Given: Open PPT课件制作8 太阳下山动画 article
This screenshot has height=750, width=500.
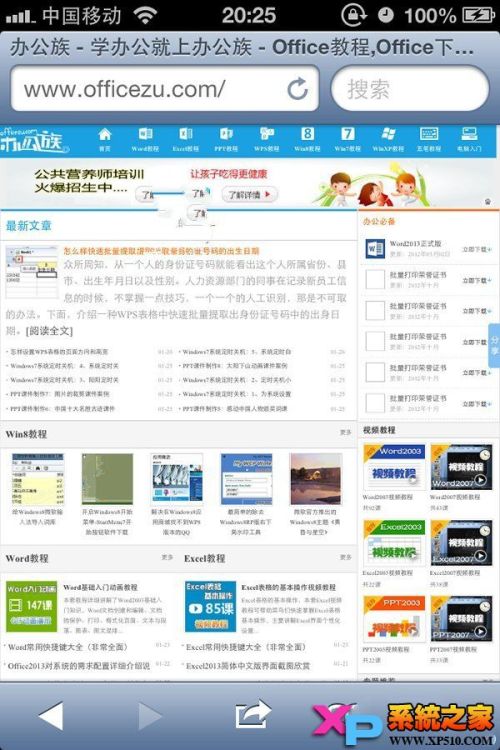Looking at the screenshot, I should [235, 365].
